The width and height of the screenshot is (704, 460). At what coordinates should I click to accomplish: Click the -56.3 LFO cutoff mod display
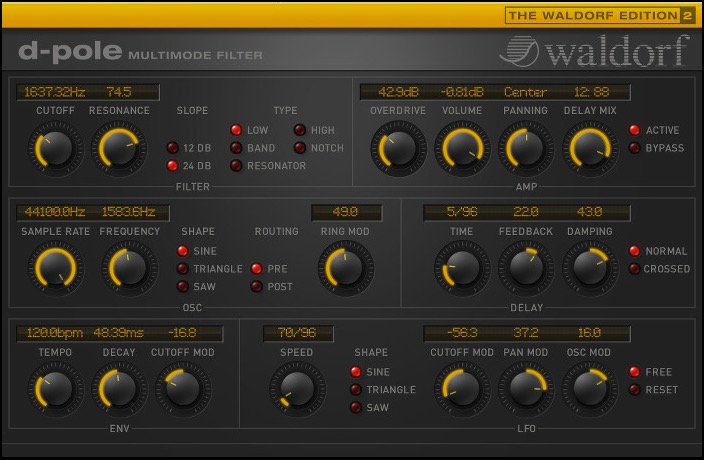click(x=462, y=333)
